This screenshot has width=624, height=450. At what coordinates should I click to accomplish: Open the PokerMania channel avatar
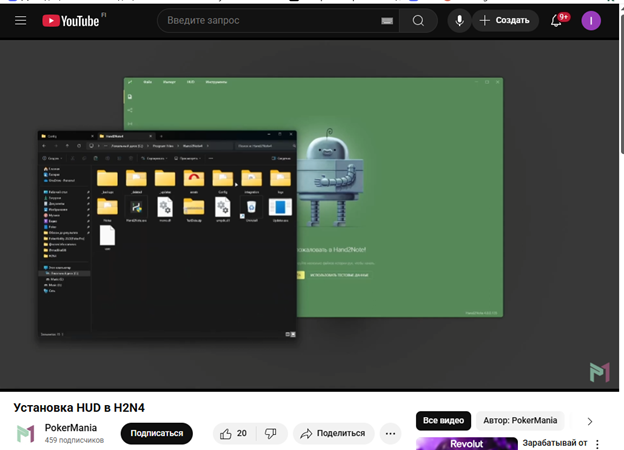click(x=25, y=433)
